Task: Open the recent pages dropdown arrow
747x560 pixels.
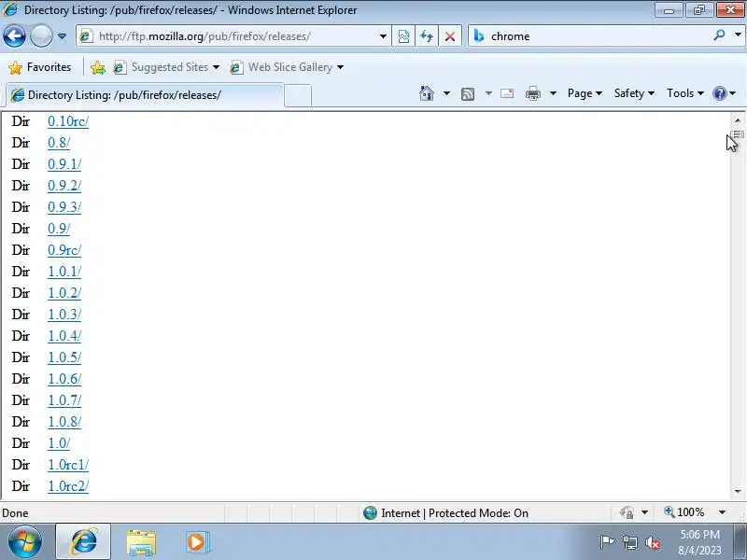Action: pyautogui.click(x=62, y=36)
